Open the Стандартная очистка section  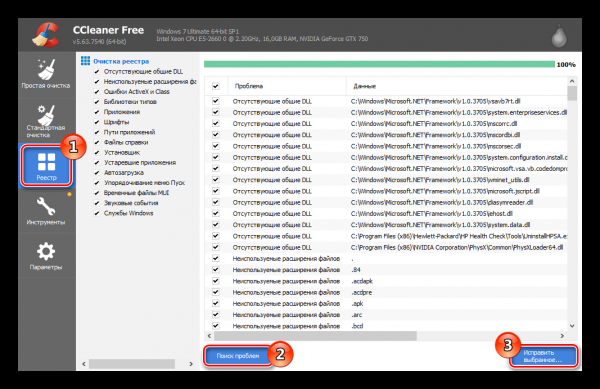tap(46, 121)
